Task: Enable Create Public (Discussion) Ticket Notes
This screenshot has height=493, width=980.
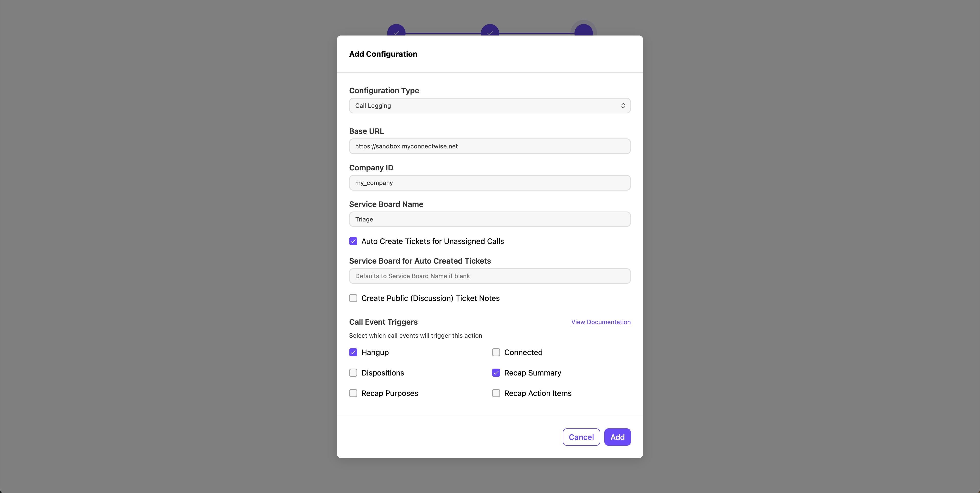Action: [x=353, y=298]
